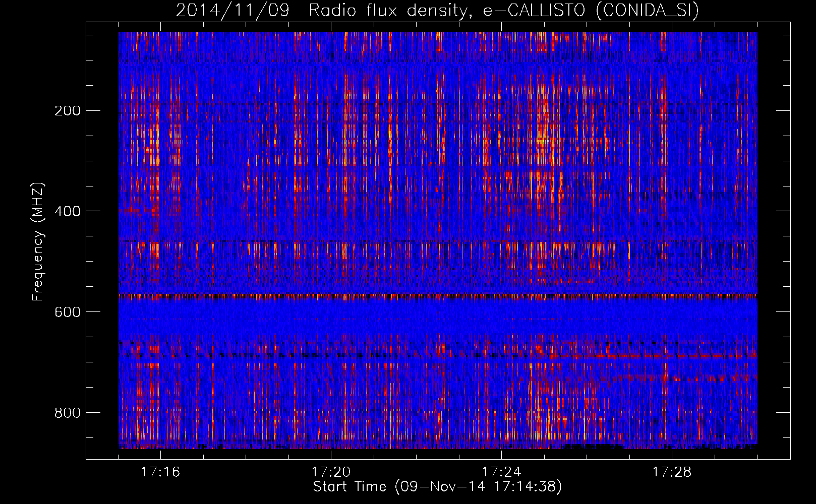Click the plot title text e-CALLISTO (CONIDA_SI)

(591, 11)
